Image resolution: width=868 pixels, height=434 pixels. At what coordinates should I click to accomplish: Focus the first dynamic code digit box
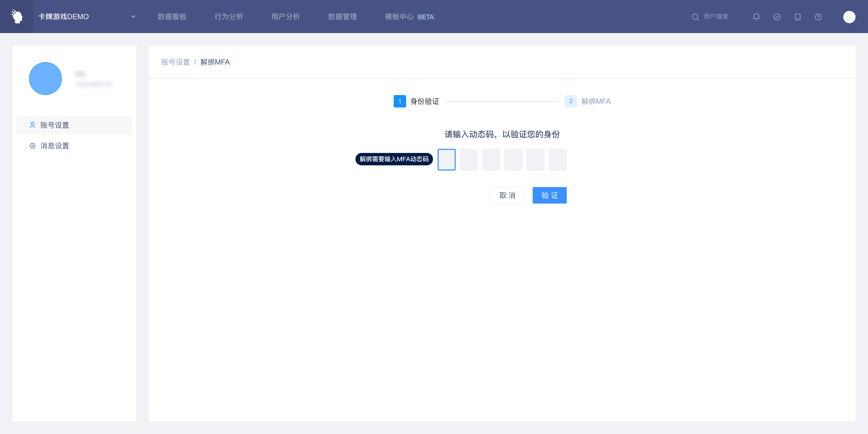tap(446, 159)
